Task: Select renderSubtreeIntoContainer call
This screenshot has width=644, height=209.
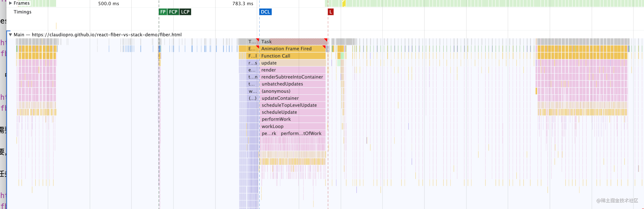Action: [293, 77]
